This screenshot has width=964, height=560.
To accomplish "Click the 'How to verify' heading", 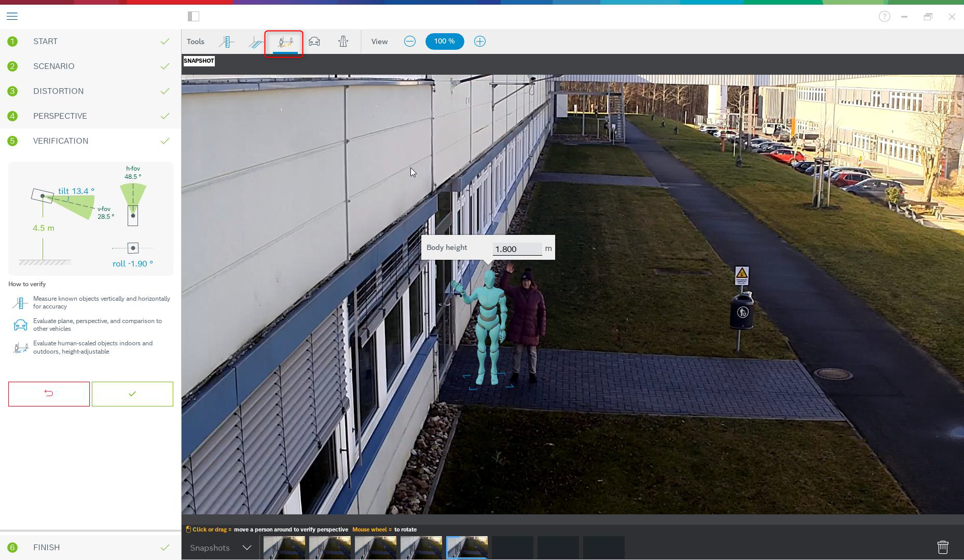I will (27, 284).
